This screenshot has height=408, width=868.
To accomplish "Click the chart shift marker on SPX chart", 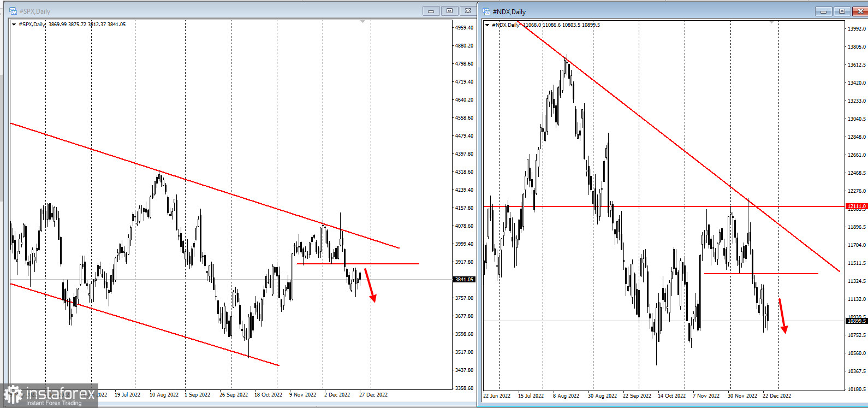I will point(362,22).
